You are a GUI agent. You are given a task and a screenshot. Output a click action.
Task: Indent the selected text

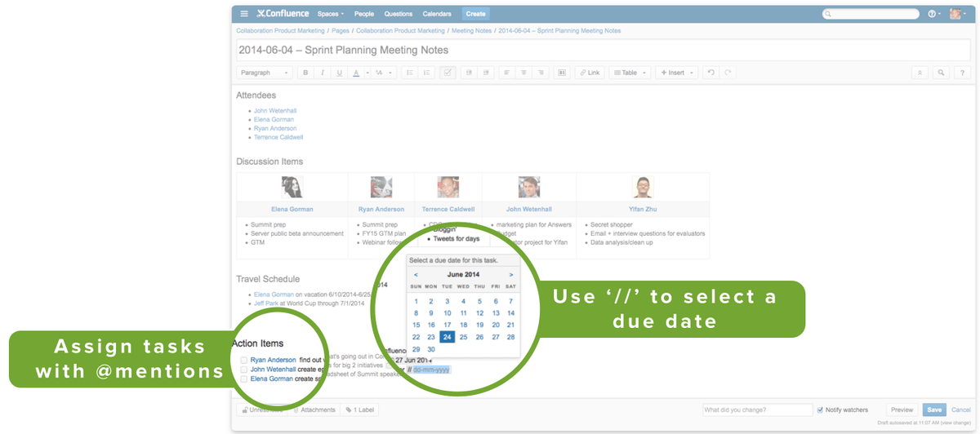click(486, 73)
